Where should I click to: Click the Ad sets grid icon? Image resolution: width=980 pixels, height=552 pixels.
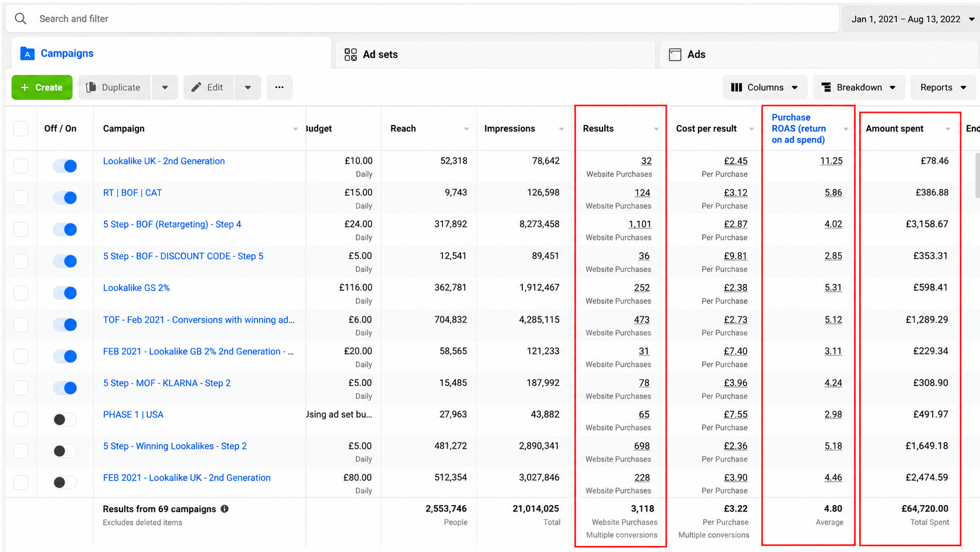[351, 55]
